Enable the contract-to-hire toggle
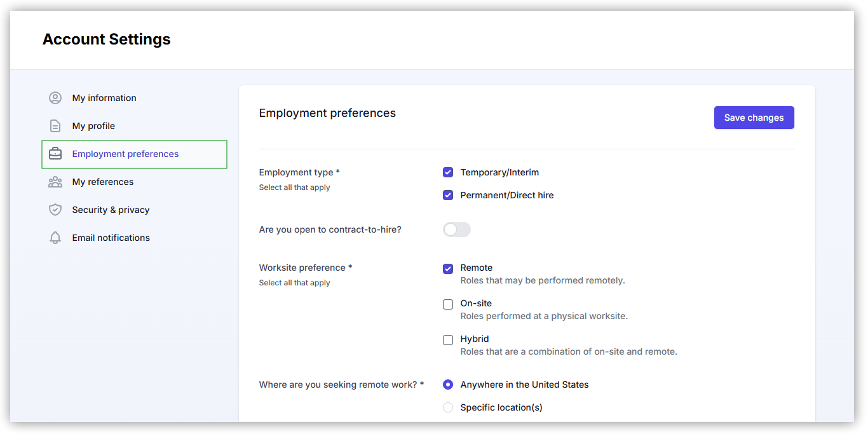 (456, 229)
